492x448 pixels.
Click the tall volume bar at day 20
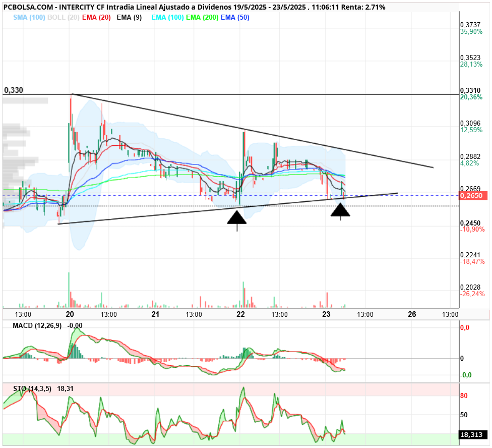point(69,290)
